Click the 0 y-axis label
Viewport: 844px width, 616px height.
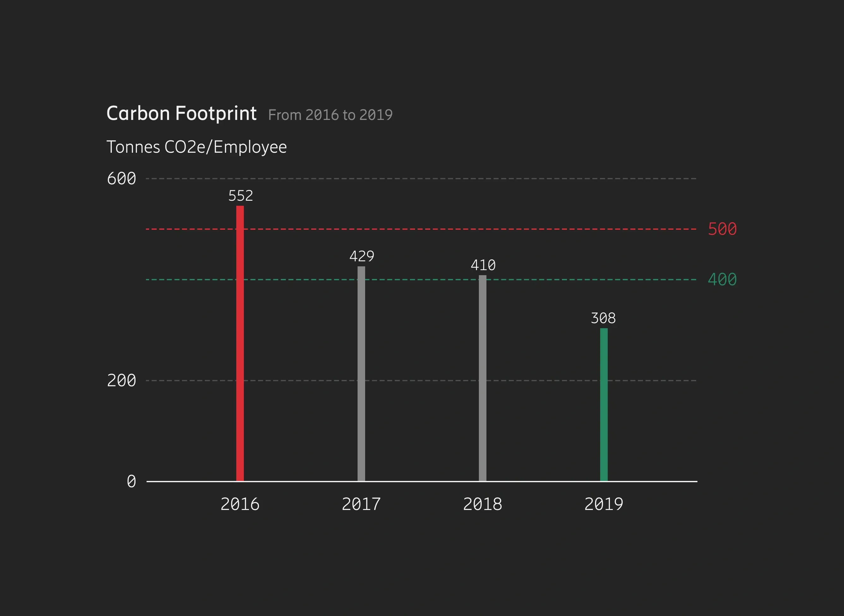(131, 481)
